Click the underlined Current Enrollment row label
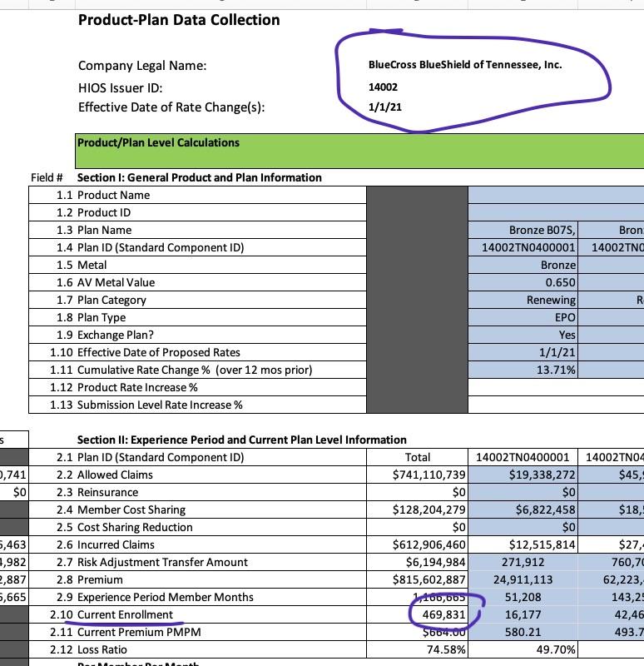The width and height of the screenshot is (644, 666). point(125,614)
